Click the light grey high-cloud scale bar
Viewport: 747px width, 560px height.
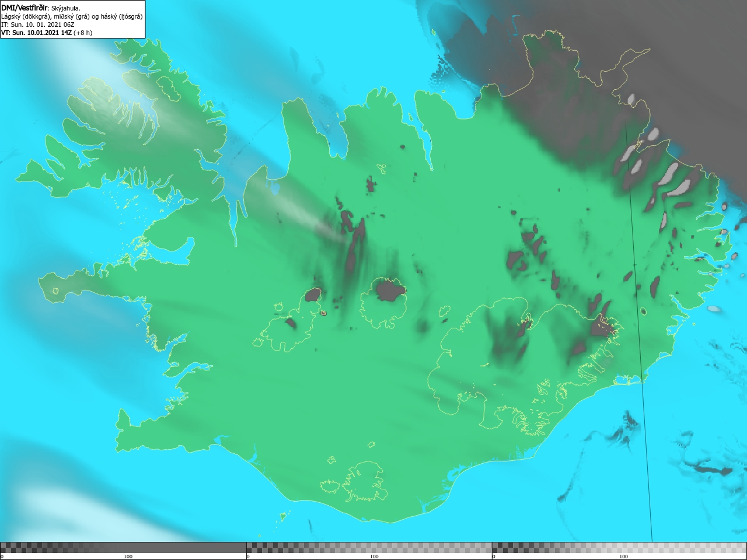(x=619, y=548)
